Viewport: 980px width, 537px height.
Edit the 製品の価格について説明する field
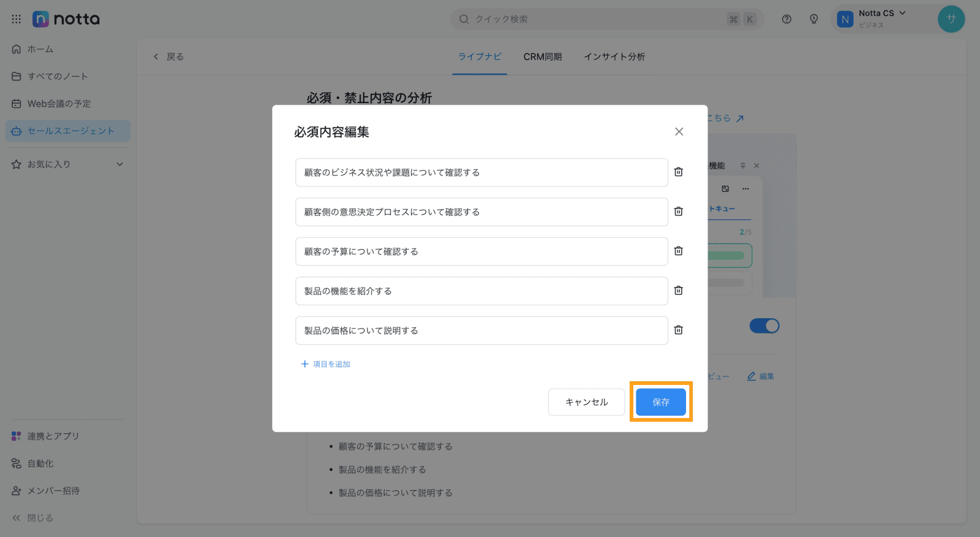click(x=481, y=330)
